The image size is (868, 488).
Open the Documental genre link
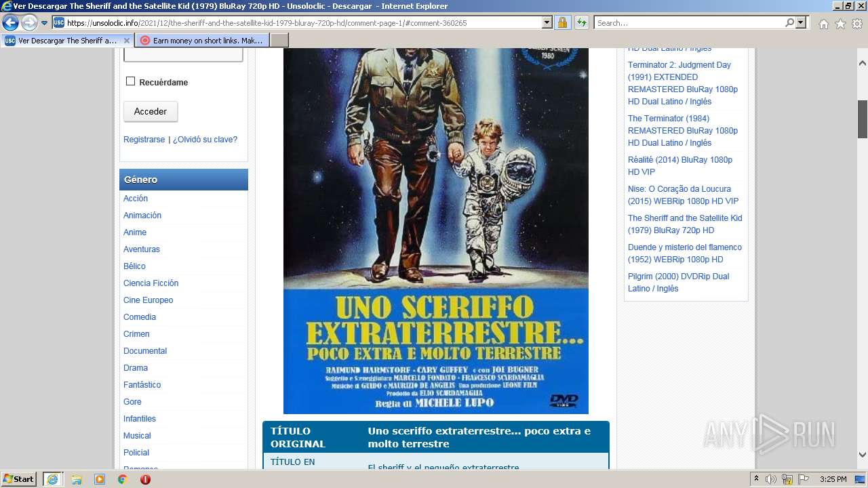[x=145, y=351]
